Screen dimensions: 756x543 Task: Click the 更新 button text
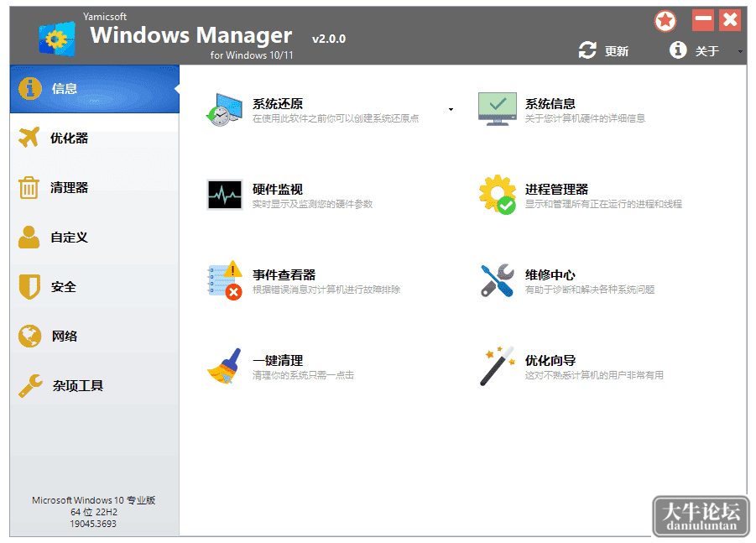point(617,51)
